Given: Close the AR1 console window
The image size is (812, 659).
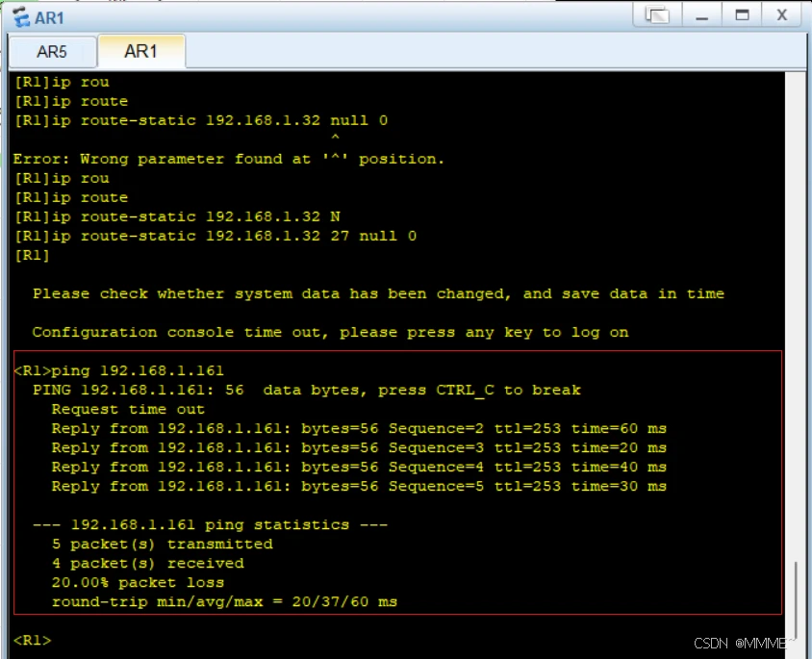Looking at the screenshot, I should 781,15.
